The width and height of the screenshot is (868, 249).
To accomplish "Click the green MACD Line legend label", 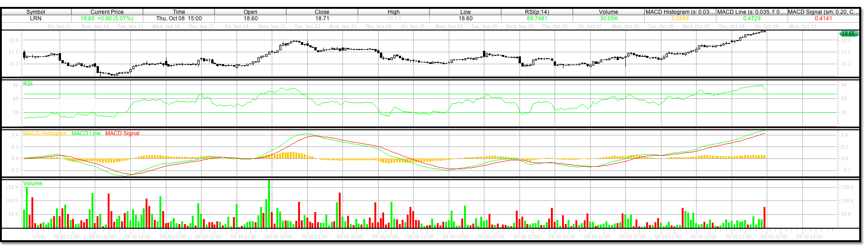I will 86,134.
